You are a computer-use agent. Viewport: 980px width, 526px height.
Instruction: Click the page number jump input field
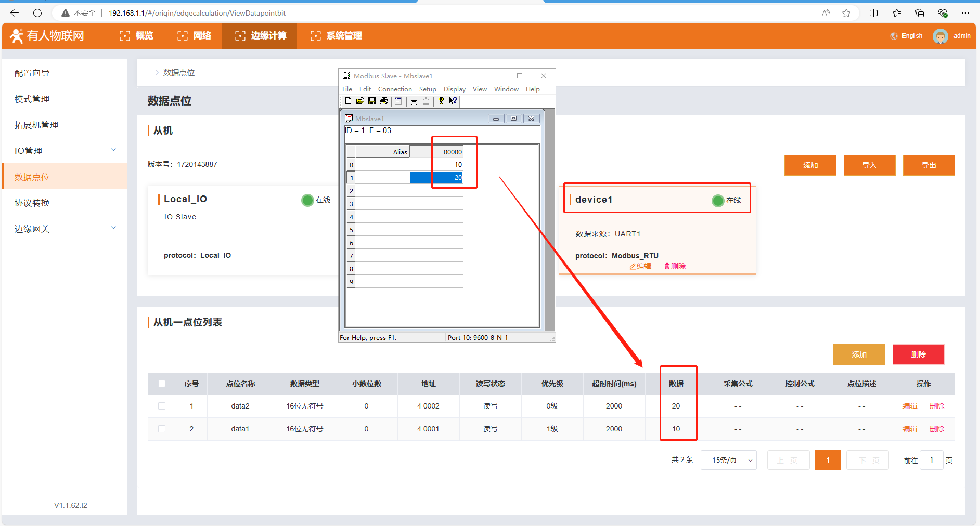tap(931, 460)
